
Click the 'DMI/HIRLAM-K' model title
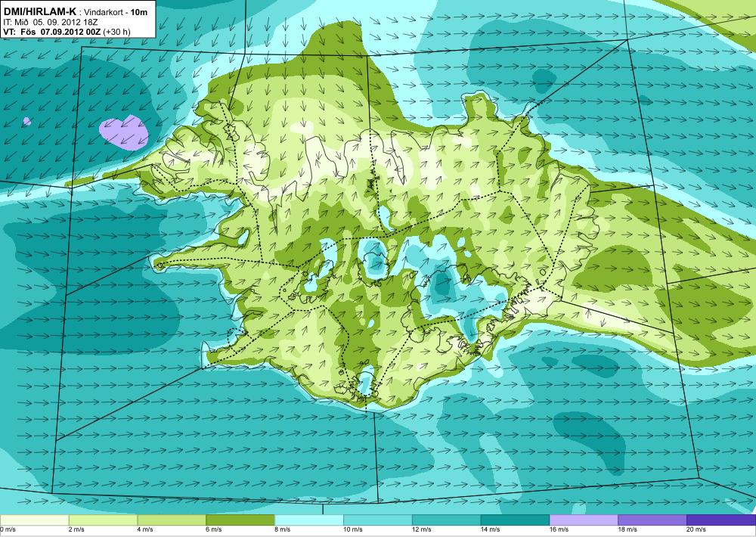pyautogui.click(x=40, y=11)
